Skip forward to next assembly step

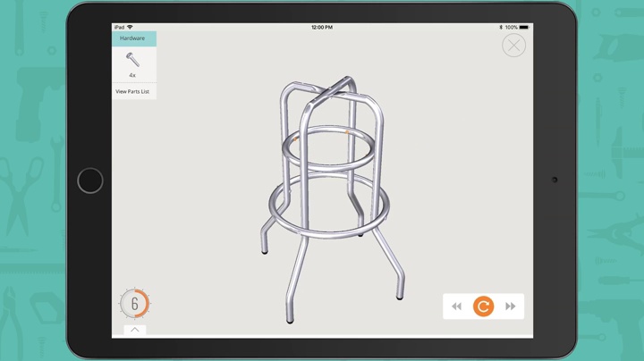[511, 306]
